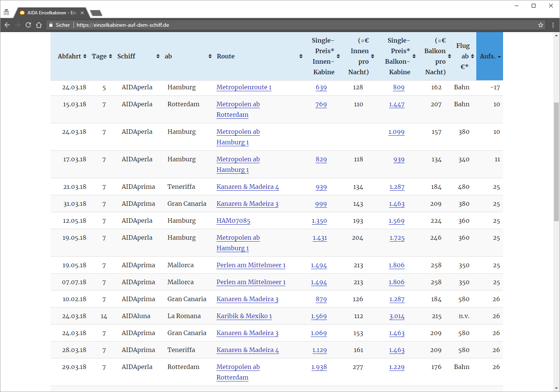The image size is (560, 392).
Task: Click the browser back arrow
Action: [7, 25]
